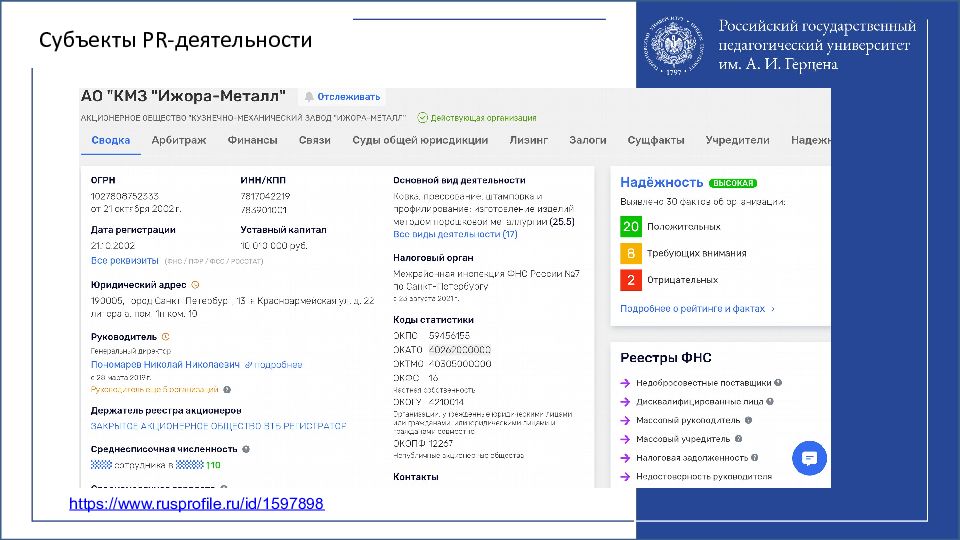Click the Надёжность heading

[661, 182]
